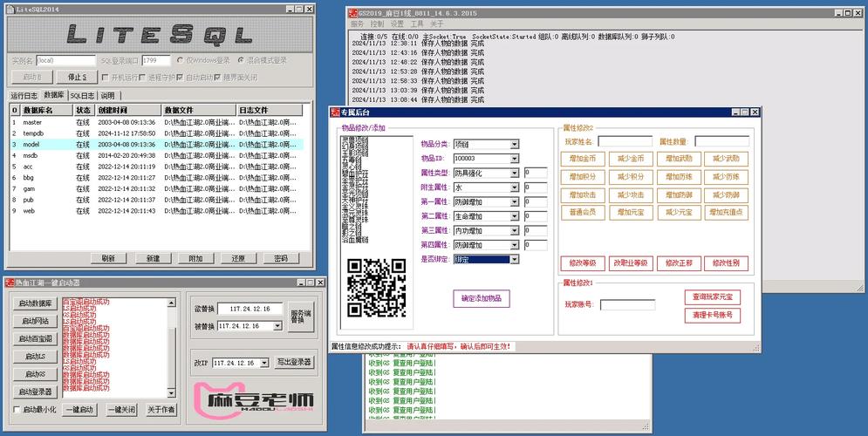Expand the 属性类型 dropdown
The image size is (868, 436).
[515, 174]
